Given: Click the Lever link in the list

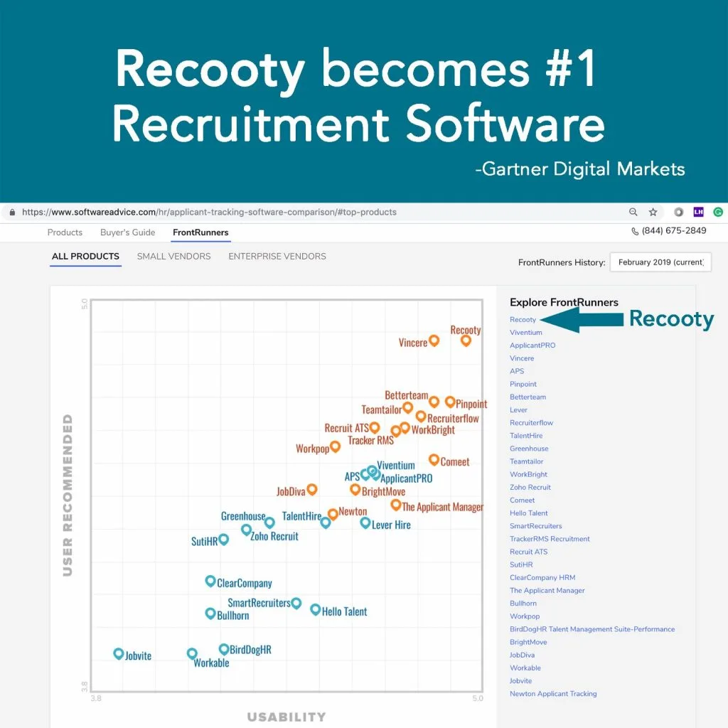Looking at the screenshot, I should 518,410.
